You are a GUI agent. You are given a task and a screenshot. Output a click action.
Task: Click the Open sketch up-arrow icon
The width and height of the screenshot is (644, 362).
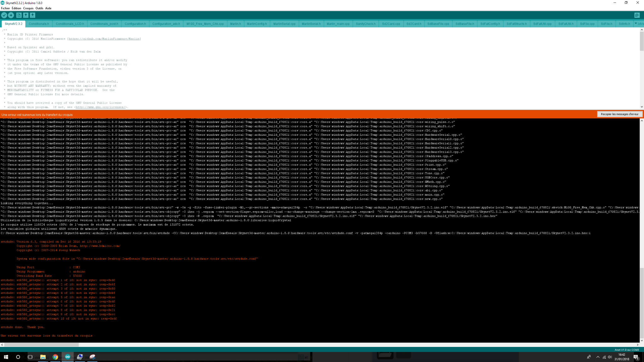click(x=26, y=15)
